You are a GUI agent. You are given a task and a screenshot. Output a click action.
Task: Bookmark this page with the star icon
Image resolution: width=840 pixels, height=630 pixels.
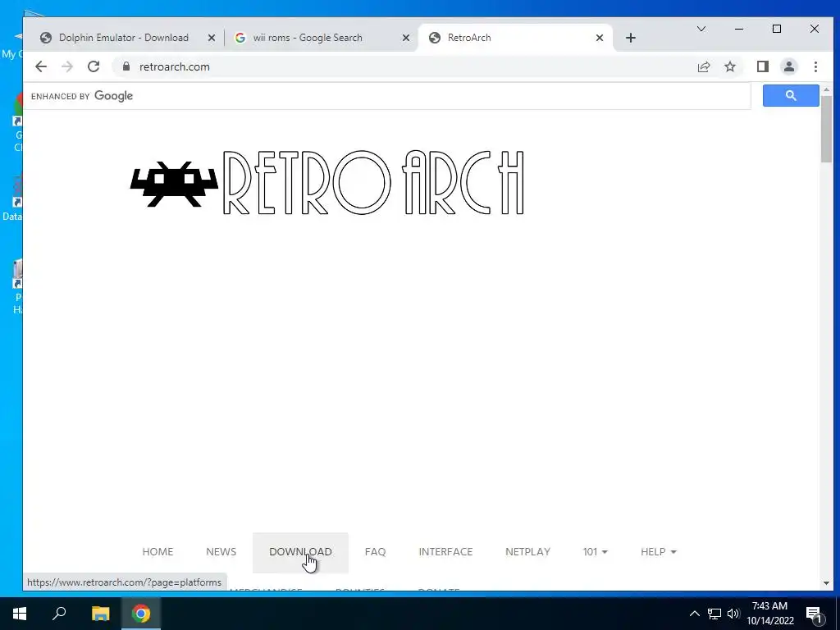pyautogui.click(x=729, y=66)
